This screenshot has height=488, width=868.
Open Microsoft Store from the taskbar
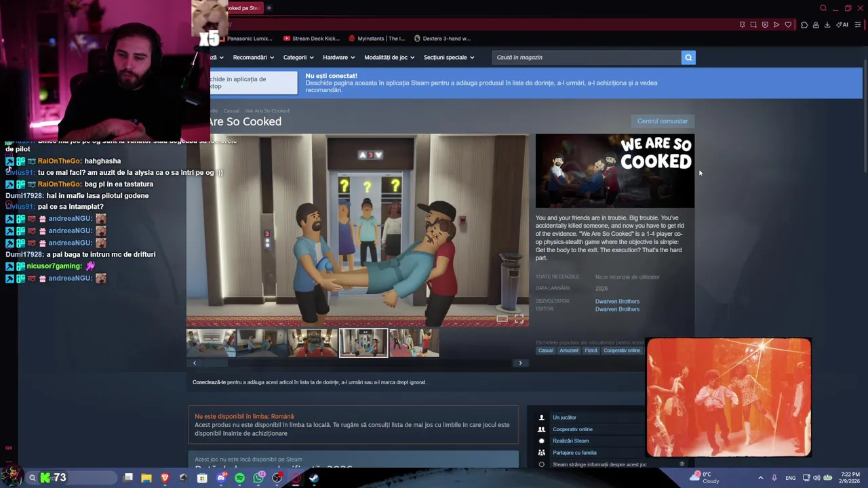pos(202,478)
